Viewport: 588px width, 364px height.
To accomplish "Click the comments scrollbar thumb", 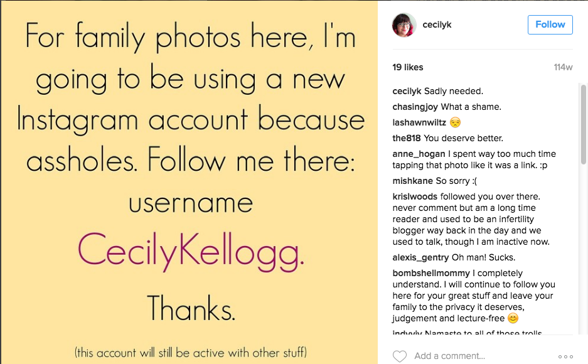I will pyautogui.click(x=583, y=124).
